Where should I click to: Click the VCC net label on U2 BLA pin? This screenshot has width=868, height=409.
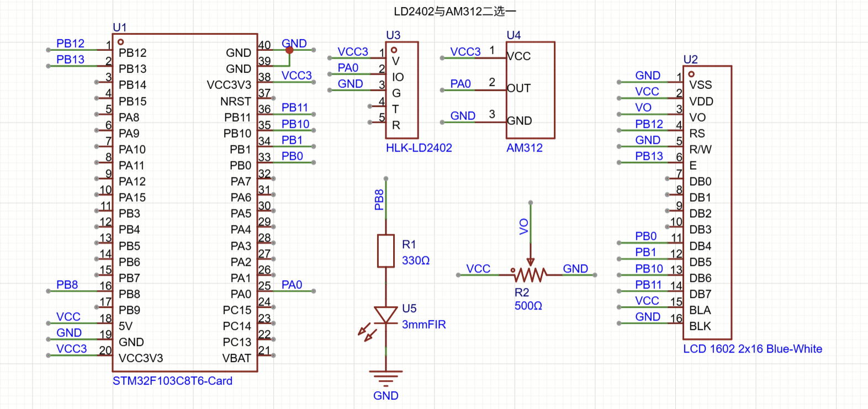pos(647,301)
